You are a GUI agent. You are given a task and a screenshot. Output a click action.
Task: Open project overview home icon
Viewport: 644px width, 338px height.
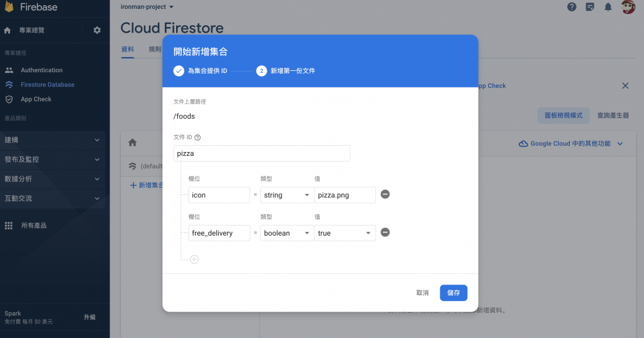pyautogui.click(x=8, y=30)
